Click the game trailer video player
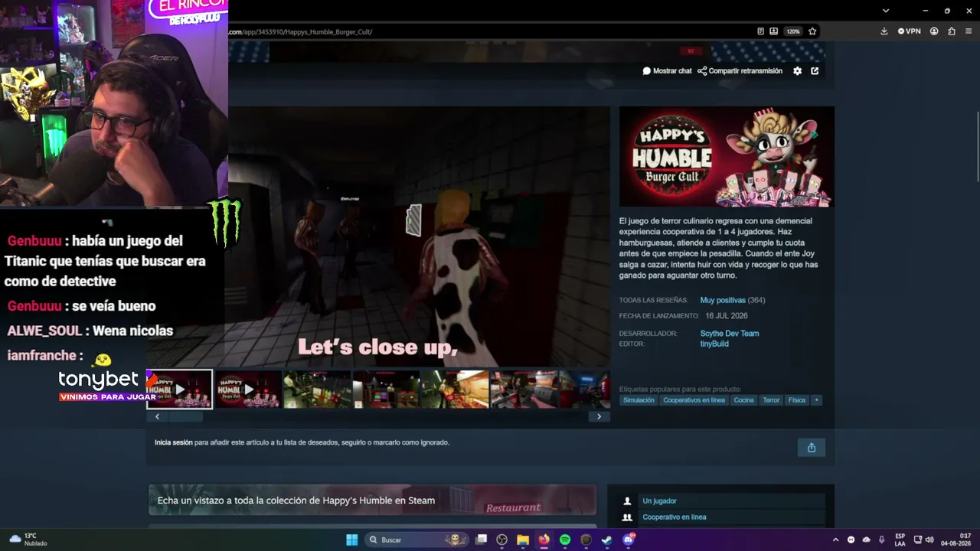Screen dimensions: 980x551 tap(378, 236)
